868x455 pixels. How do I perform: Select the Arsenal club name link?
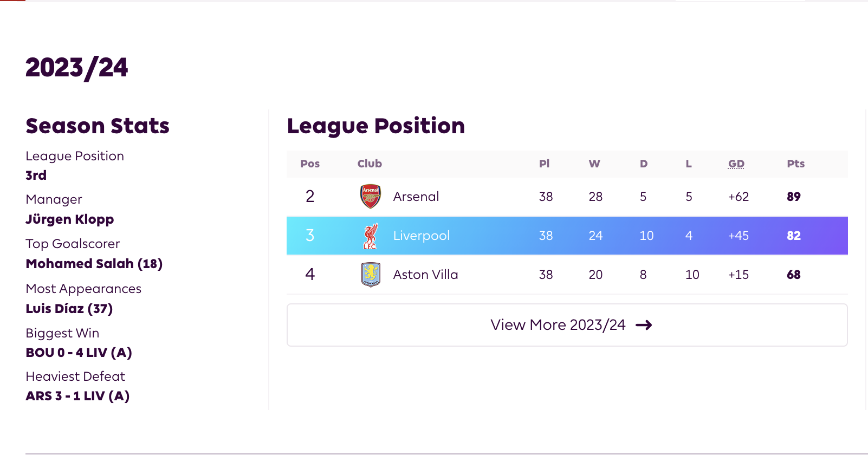point(416,197)
